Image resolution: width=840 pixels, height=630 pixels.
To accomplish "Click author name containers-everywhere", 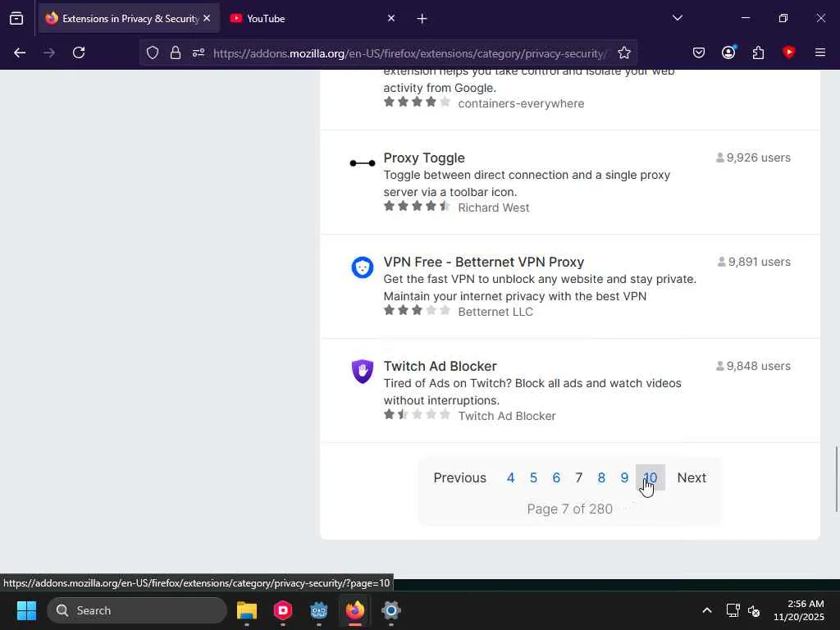I will pos(521,103).
